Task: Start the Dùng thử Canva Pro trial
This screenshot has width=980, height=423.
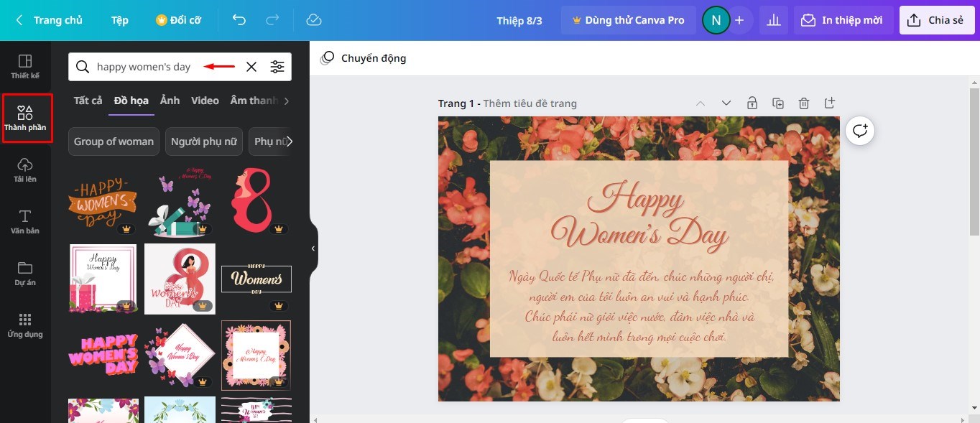Action: [628, 20]
